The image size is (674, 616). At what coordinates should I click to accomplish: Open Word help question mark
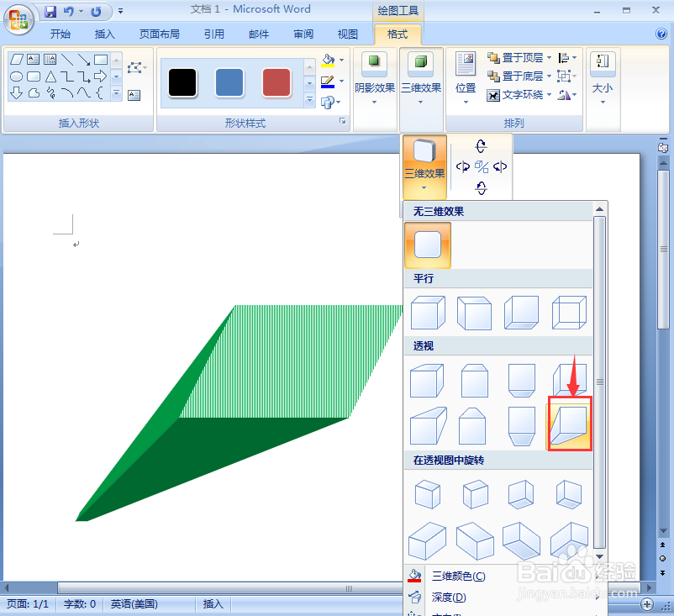click(x=661, y=34)
